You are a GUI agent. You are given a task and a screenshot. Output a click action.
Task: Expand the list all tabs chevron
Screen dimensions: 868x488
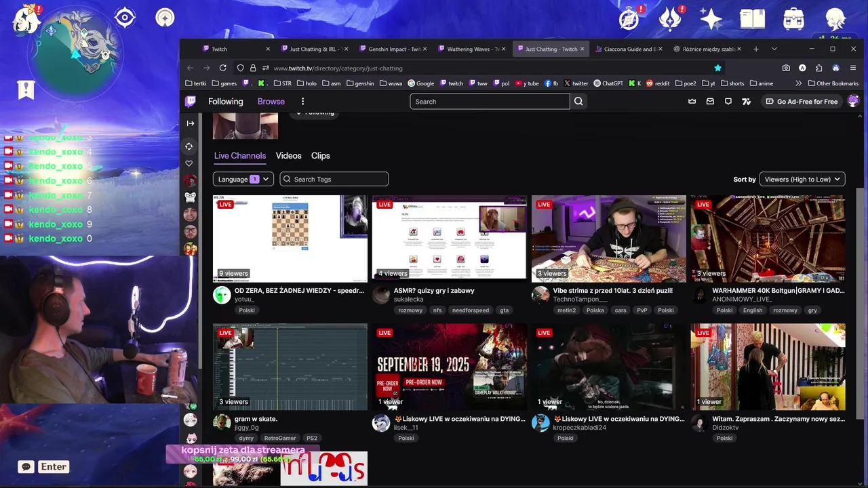[x=774, y=49]
